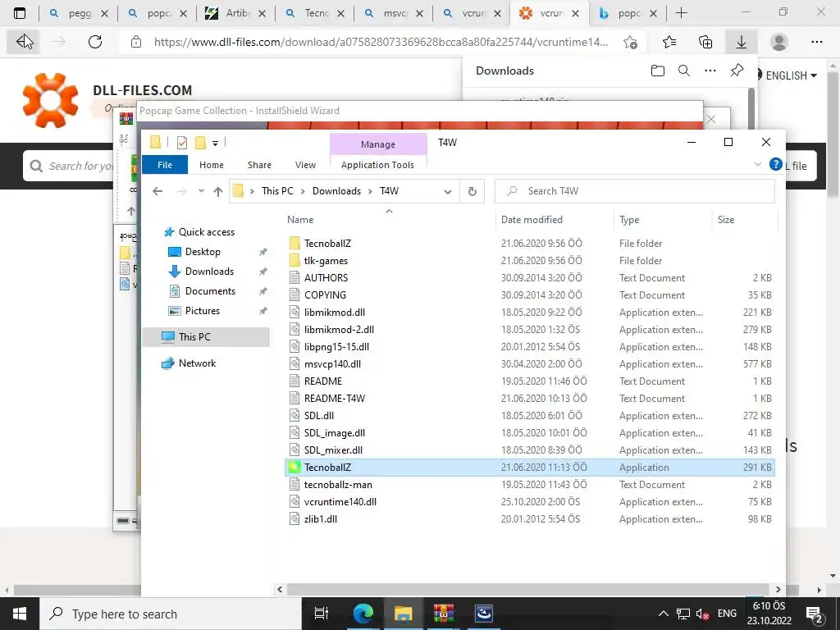
Task: Search downloads magnifier icon in Downloads panel
Action: (x=684, y=71)
